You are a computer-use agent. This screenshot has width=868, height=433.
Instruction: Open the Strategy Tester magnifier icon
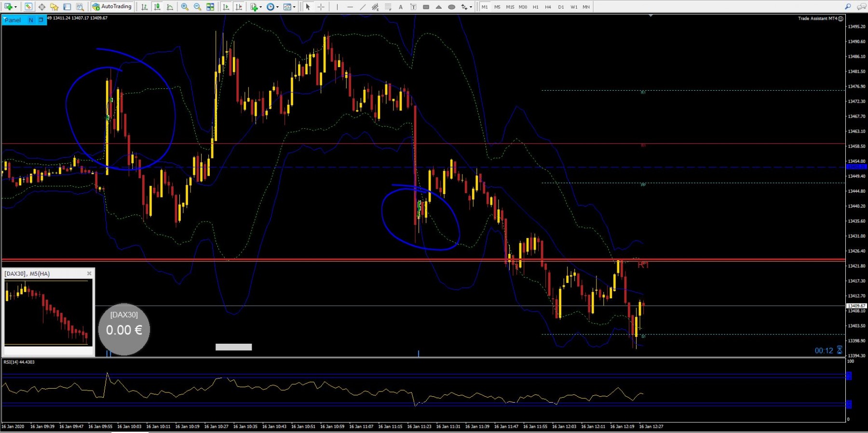pyautogui.click(x=80, y=7)
